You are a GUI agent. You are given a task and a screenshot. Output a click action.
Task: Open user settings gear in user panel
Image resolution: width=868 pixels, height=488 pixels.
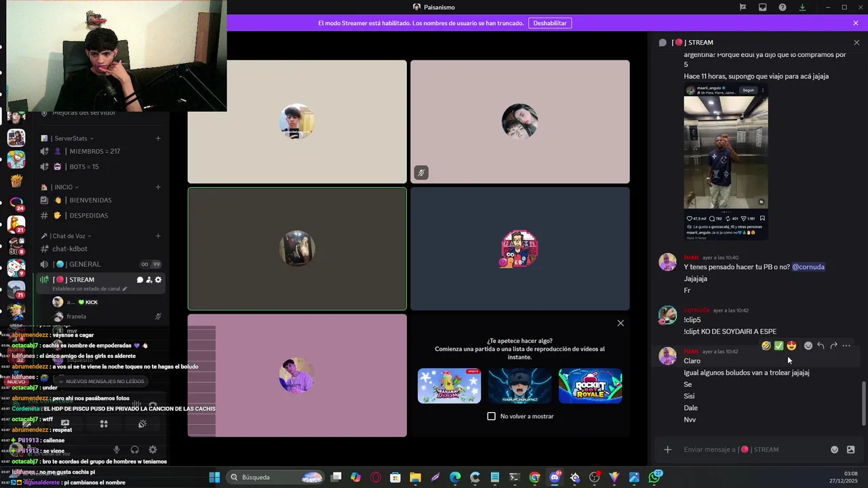(x=153, y=449)
